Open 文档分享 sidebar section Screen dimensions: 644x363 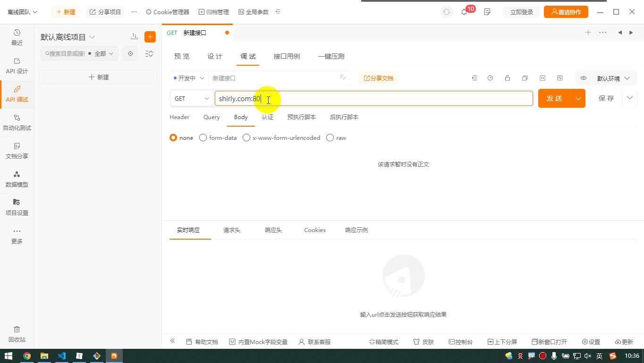[x=17, y=151]
